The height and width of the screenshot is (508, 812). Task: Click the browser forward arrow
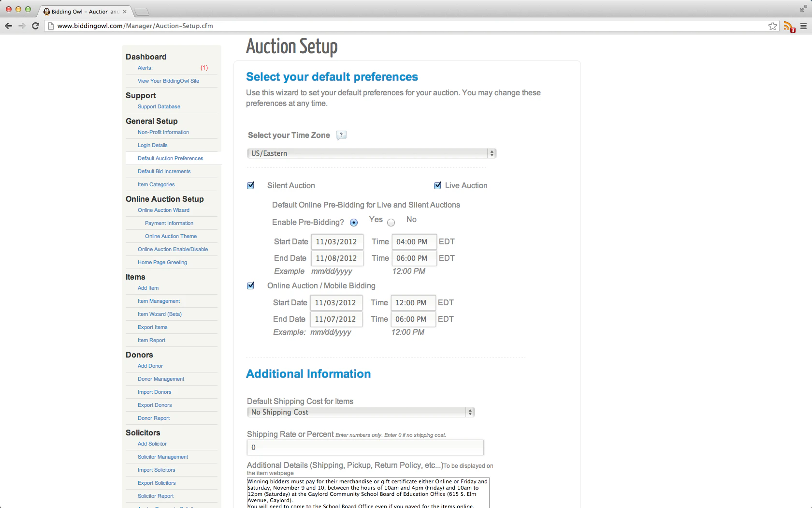(22, 26)
